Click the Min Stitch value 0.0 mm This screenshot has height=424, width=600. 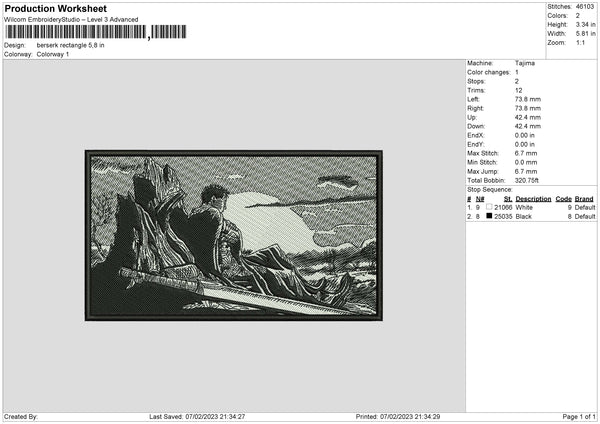click(x=526, y=163)
